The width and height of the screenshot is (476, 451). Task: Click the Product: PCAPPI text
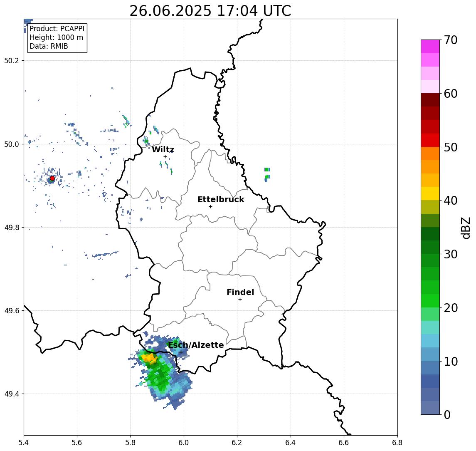pyautogui.click(x=57, y=29)
